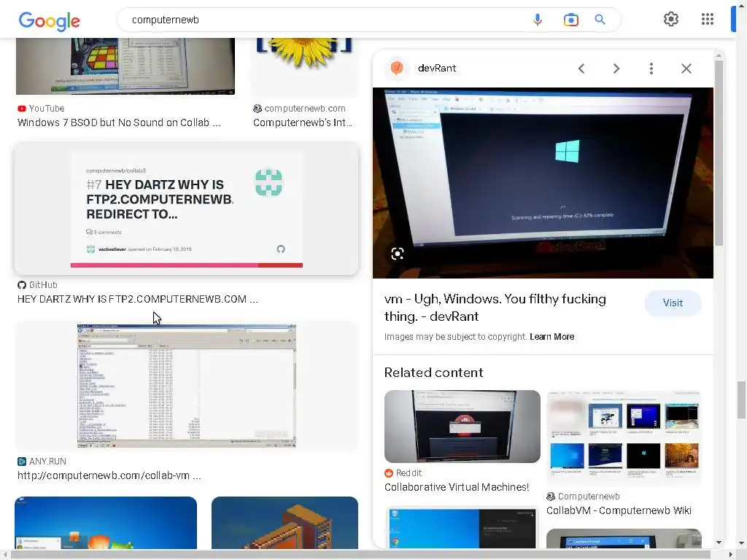Open the pixel-art bookshelf thumbnail

(285, 523)
